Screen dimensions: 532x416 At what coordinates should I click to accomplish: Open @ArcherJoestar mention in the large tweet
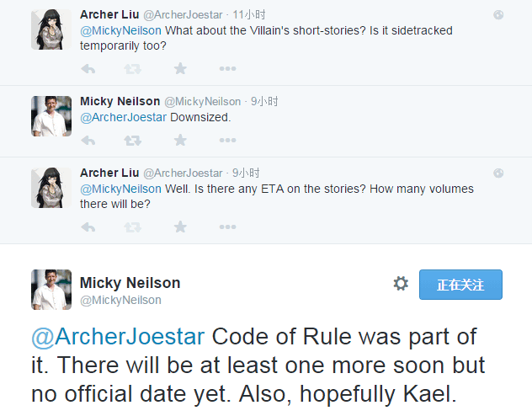pyautogui.click(x=118, y=337)
